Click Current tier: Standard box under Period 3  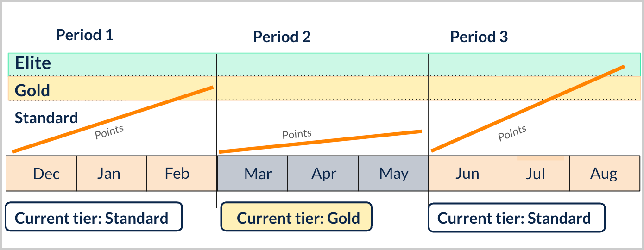click(x=517, y=218)
